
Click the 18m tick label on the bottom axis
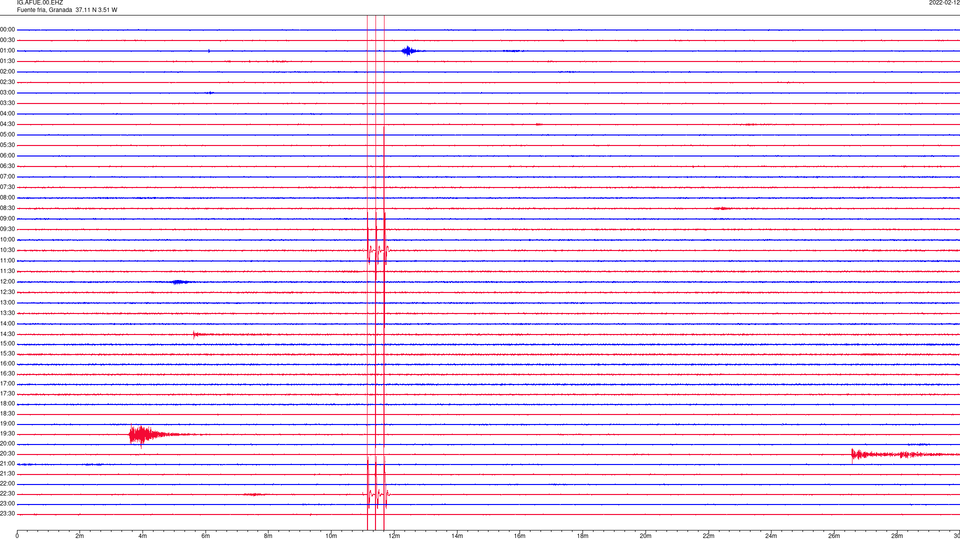pos(583,536)
